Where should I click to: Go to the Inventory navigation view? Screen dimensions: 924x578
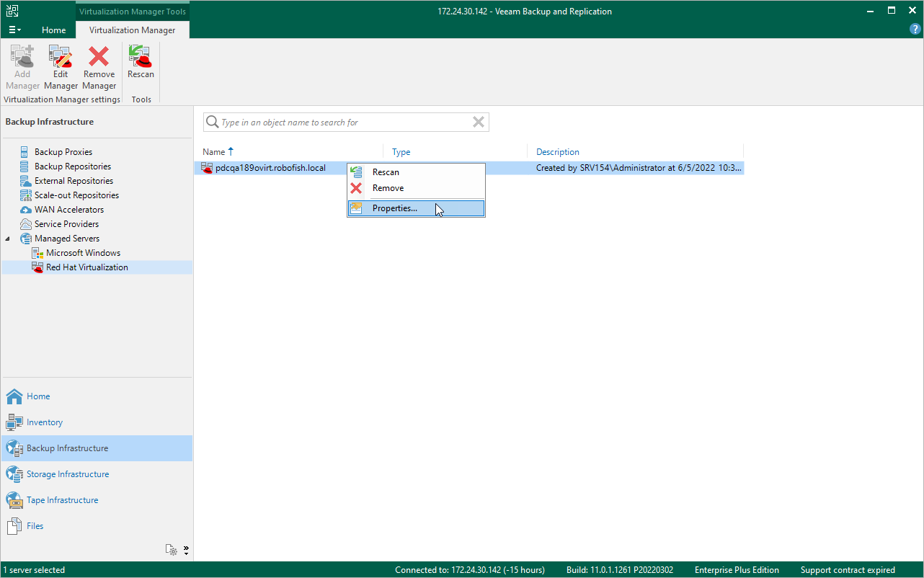point(97,422)
